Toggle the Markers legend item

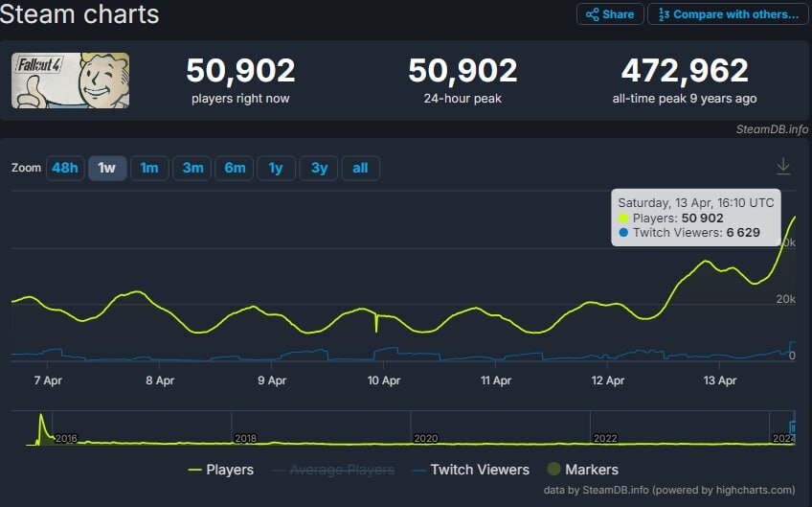coord(583,470)
